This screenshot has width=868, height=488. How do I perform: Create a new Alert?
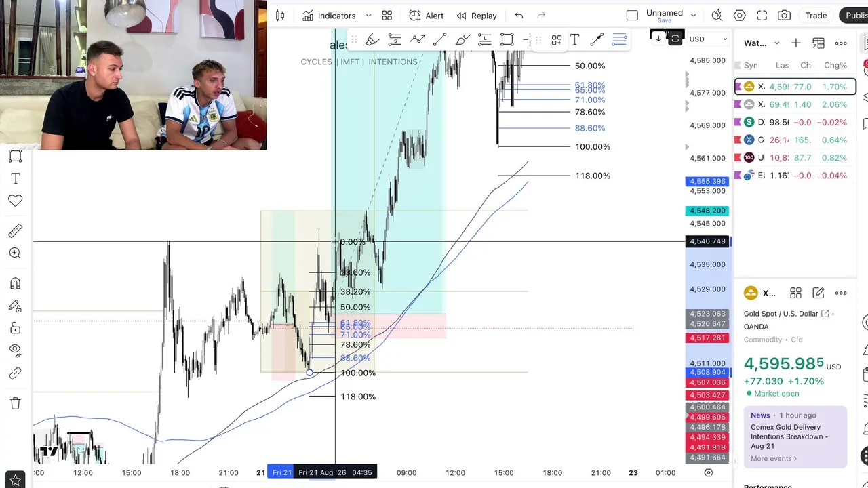[x=426, y=16]
